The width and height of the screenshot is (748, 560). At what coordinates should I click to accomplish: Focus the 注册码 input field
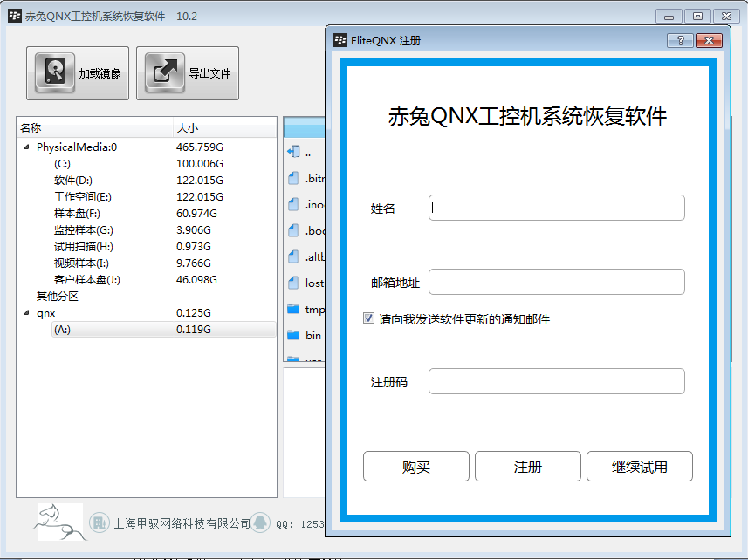(557, 381)
